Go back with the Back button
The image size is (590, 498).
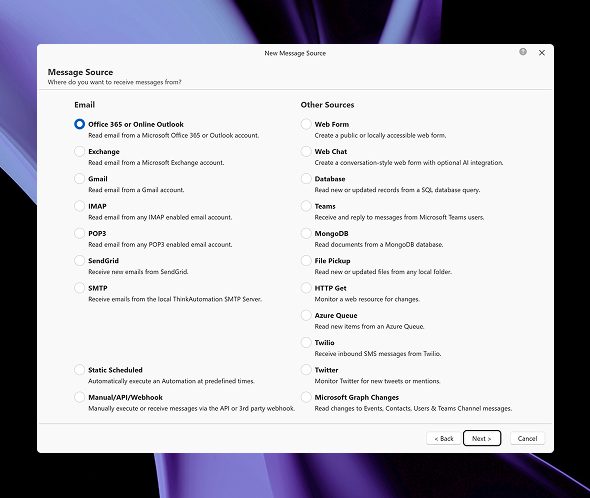click(444, 438)
